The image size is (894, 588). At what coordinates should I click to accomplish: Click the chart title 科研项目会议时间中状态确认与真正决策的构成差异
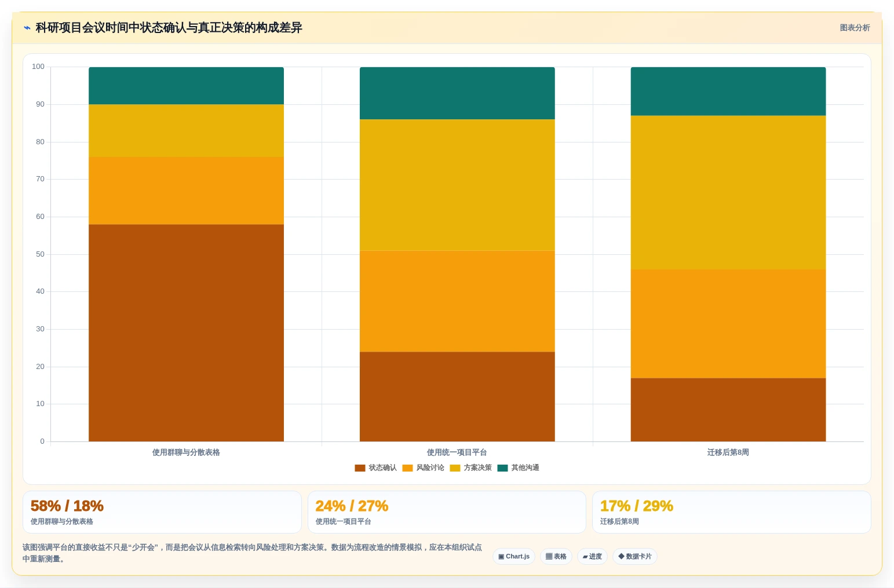(169, 28)
